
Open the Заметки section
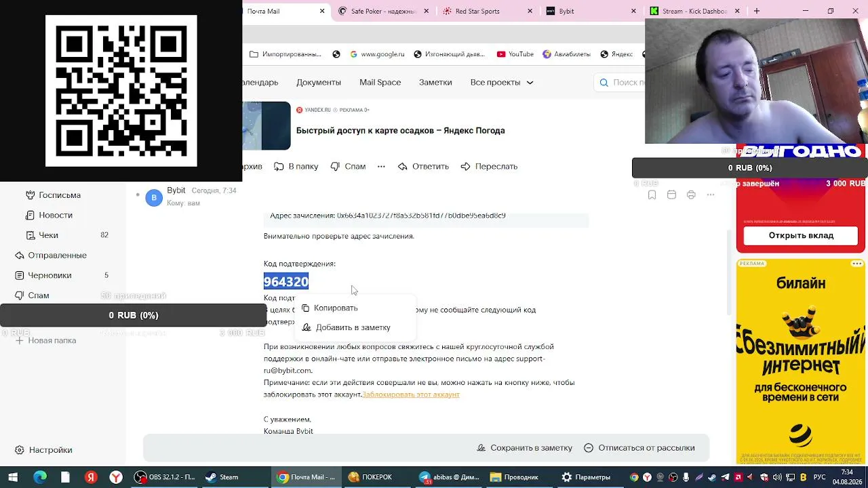[x=435, y=82]
